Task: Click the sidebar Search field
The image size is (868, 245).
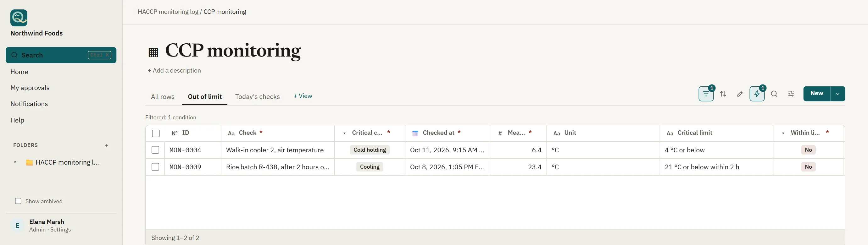Action: pos(61,55)
